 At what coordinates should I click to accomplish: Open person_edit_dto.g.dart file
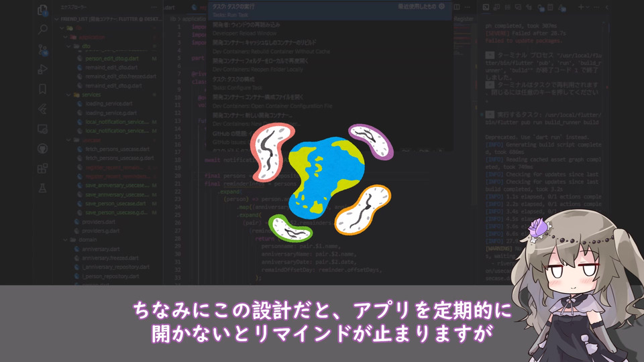112,59
